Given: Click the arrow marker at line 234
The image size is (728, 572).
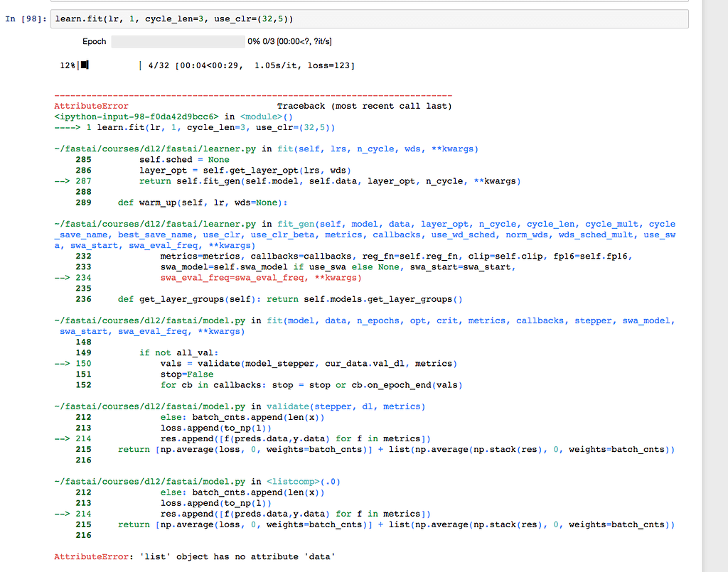Looking at the screenshot, I should [64, 278].
